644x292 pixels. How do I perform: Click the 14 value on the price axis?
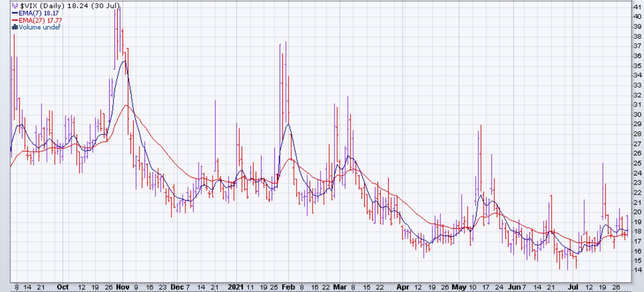click(x=637, y=270)
